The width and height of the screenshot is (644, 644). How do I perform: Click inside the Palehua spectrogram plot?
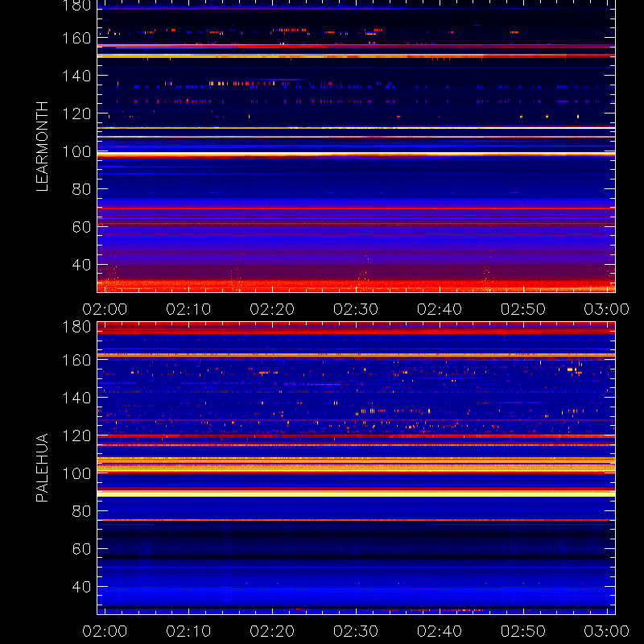356,469
